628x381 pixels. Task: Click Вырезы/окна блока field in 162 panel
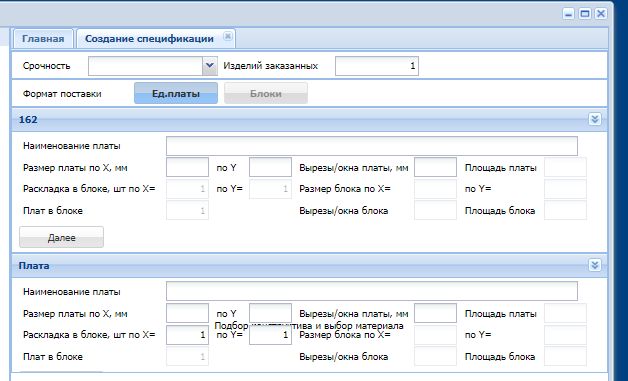pos(435,210)
